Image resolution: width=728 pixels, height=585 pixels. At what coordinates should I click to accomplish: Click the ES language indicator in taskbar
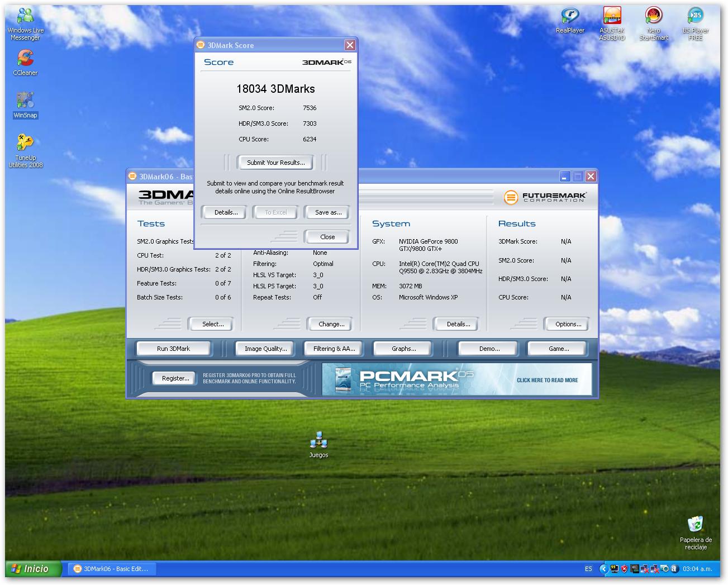(x=588, y=569)
